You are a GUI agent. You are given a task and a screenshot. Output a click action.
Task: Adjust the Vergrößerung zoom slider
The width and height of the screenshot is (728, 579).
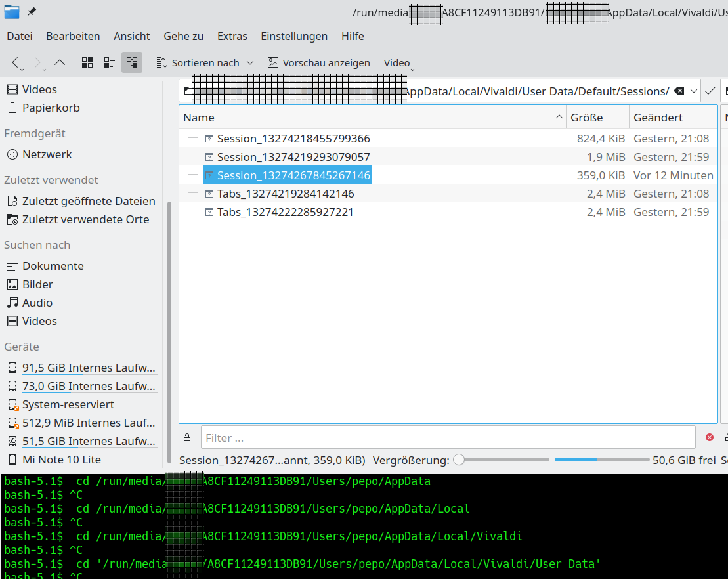(502, 460)
